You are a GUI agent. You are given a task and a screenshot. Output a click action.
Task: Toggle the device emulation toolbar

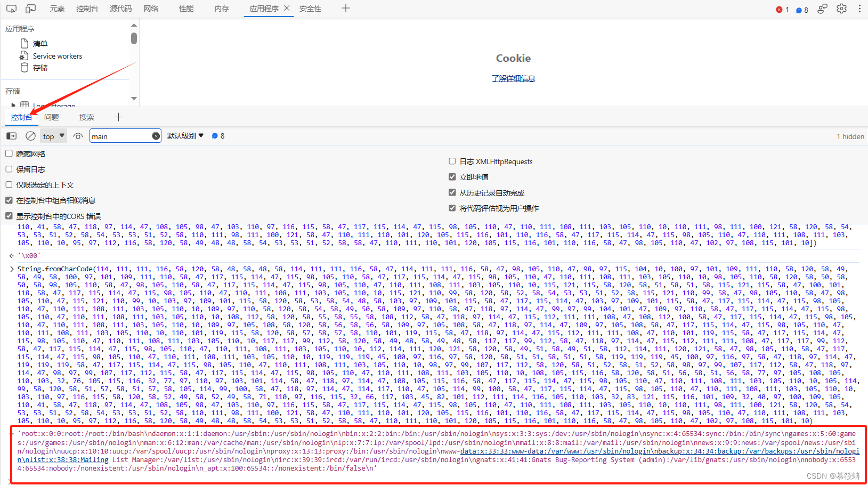(x=30, y=8)
